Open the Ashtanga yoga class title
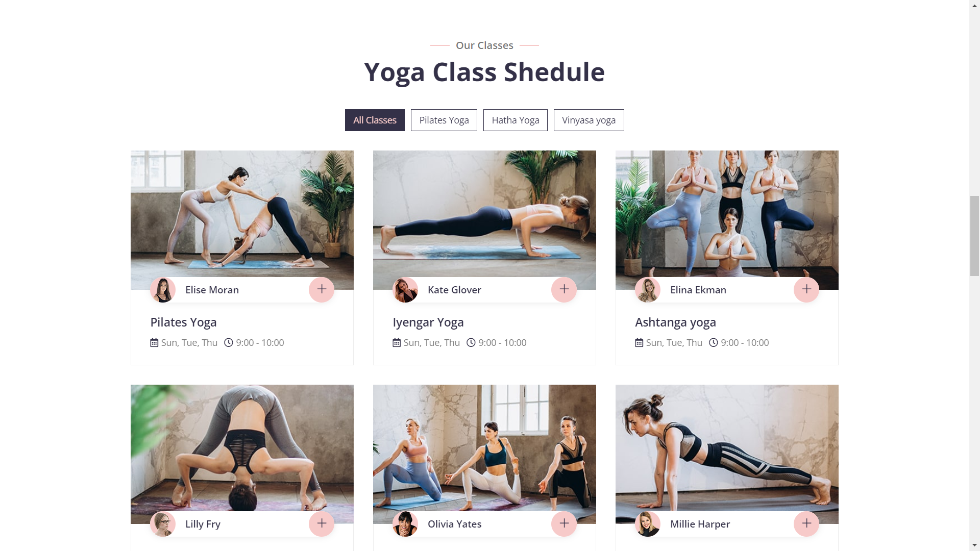The height and width of the screenshot is (551, 980). (675, 322)
